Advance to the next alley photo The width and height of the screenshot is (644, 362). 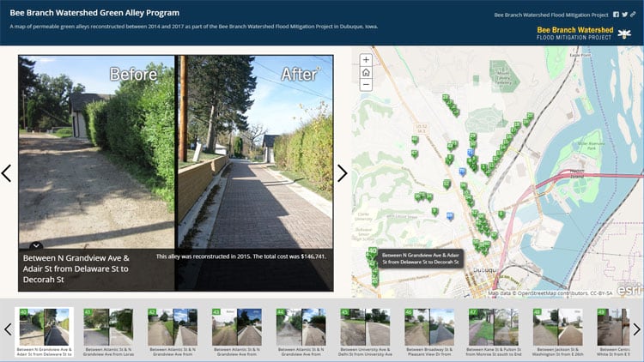click(342, 173)
